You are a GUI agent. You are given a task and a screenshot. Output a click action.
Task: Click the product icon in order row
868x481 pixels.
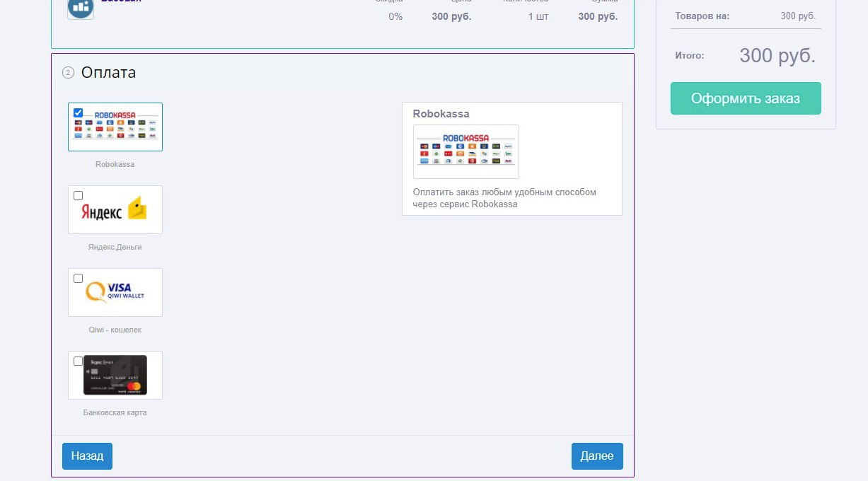pos(81,7)
